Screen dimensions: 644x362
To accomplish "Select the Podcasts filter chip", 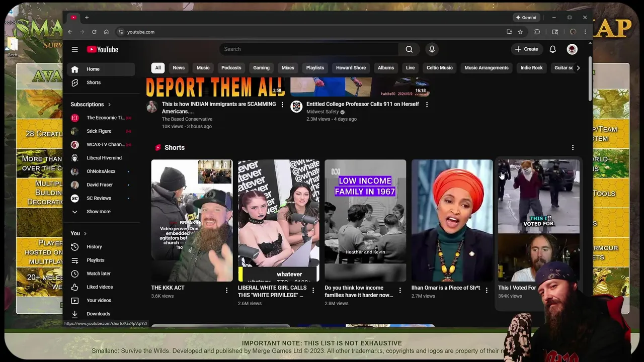I will [231, 68].
